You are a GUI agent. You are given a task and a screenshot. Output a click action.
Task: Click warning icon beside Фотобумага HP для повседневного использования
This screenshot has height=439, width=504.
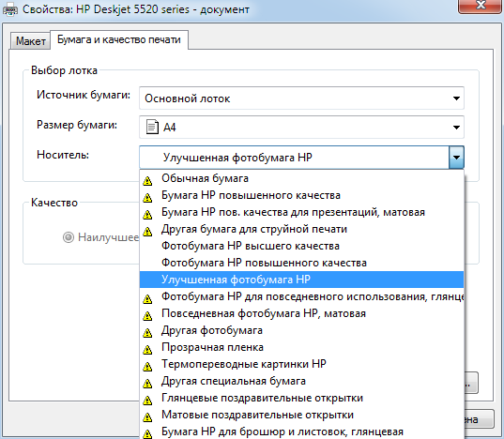pos(147,299)
